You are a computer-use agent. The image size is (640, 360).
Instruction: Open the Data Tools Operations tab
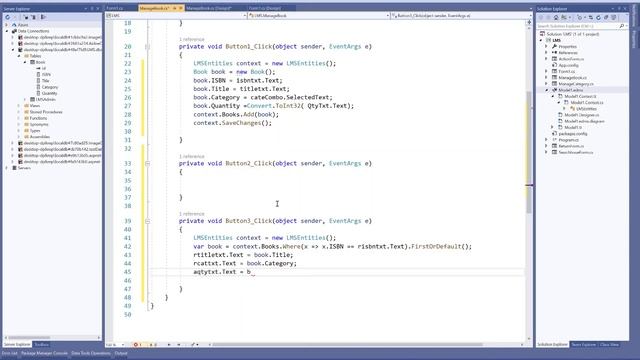tap(91, 353)
